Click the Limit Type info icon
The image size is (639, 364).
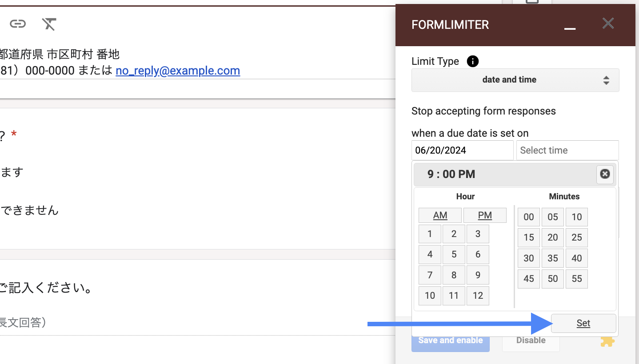tap(473, 61)
